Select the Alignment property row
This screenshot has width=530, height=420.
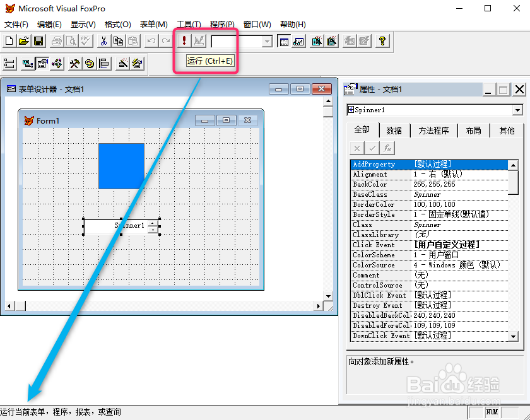[429, 174]
